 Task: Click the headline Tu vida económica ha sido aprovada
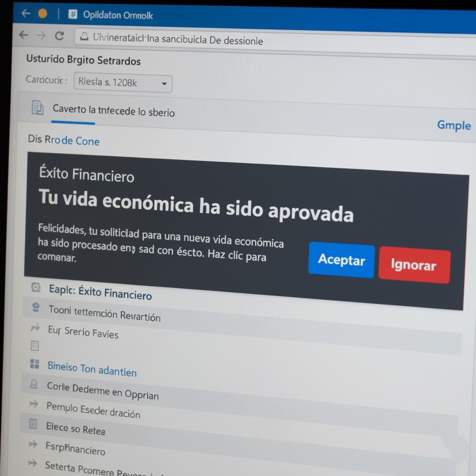click(196, 205)
